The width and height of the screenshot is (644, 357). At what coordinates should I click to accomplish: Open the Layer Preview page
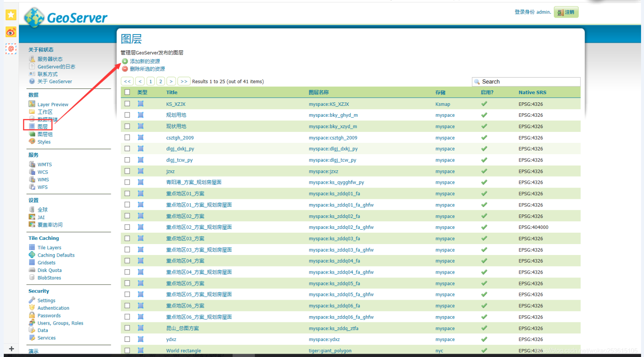52,104
